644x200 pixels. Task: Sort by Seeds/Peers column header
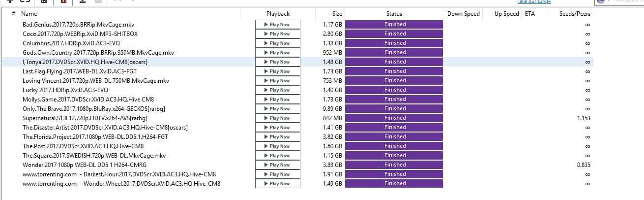click(x=575, y=14)
